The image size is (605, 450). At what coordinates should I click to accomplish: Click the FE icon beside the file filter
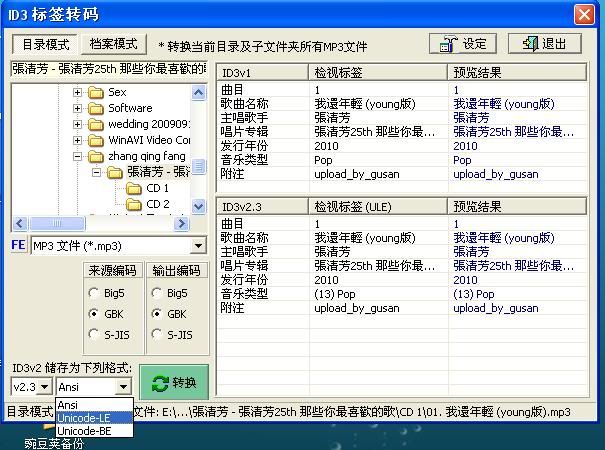[18, 245]
